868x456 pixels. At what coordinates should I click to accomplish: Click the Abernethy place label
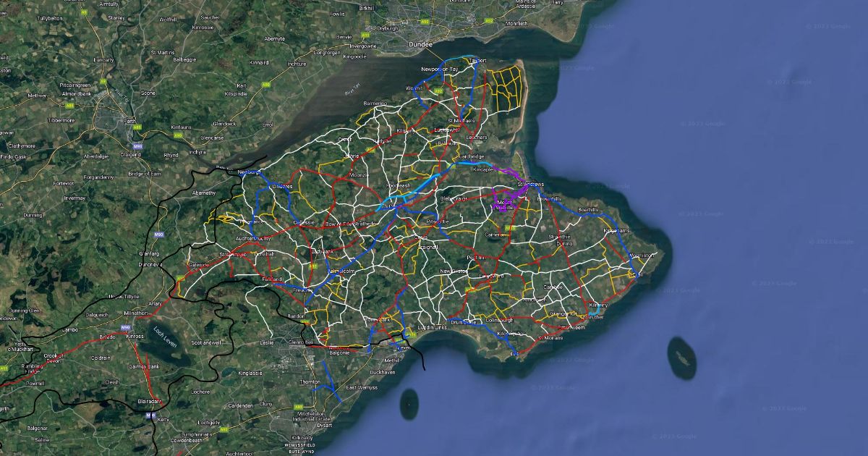204,193
